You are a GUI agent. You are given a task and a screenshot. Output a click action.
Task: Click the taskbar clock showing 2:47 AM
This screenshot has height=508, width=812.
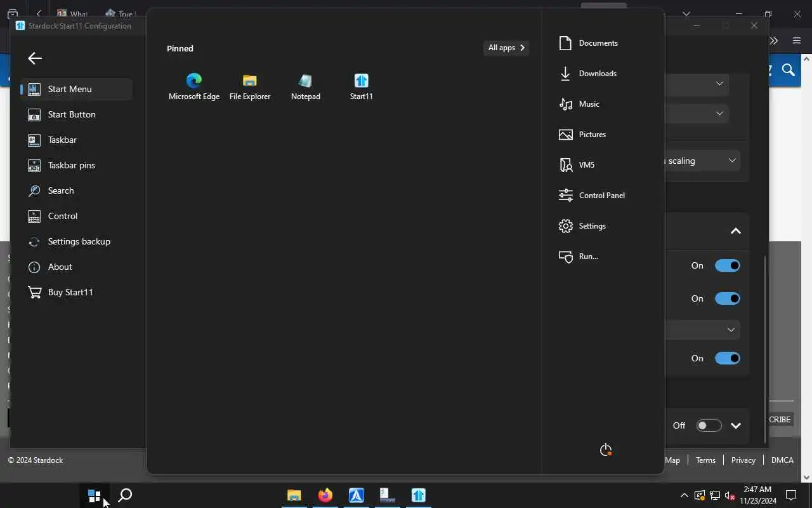pos(757,495)
